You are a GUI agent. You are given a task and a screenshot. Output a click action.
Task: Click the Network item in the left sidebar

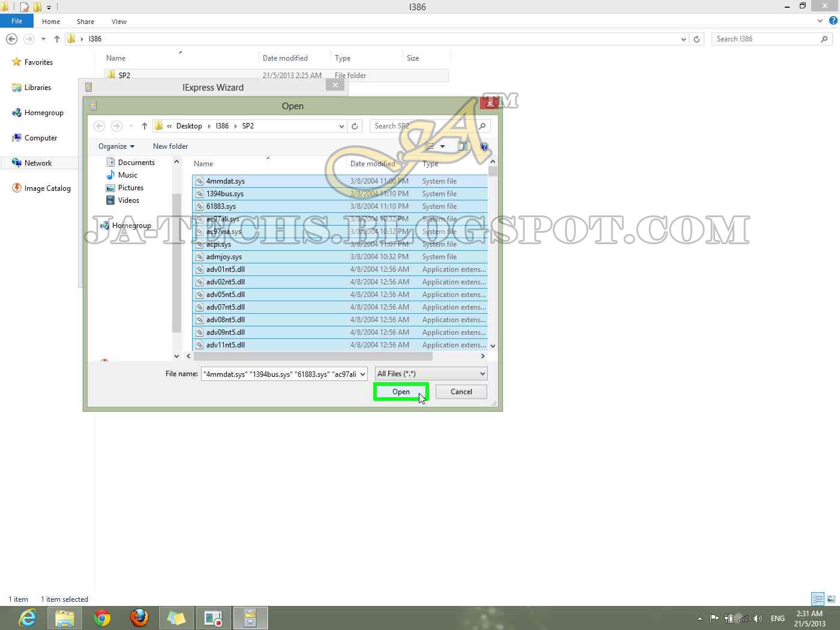(x=37, y=163)
